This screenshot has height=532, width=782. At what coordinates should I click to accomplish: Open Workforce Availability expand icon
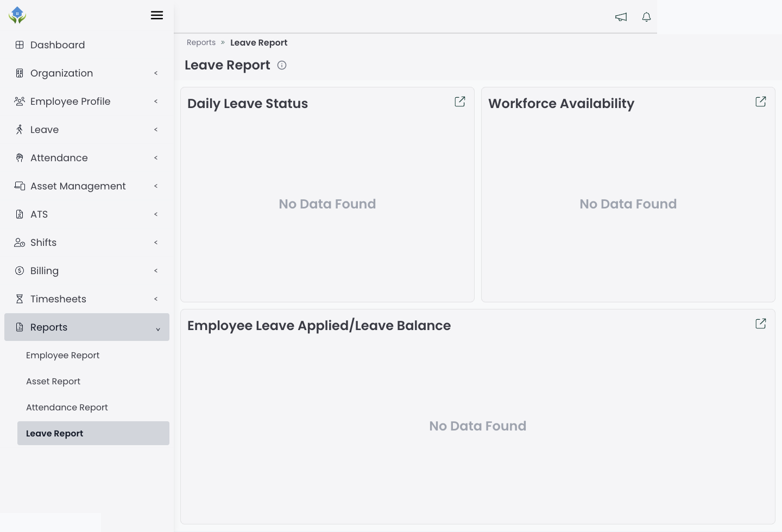(761, 102)
